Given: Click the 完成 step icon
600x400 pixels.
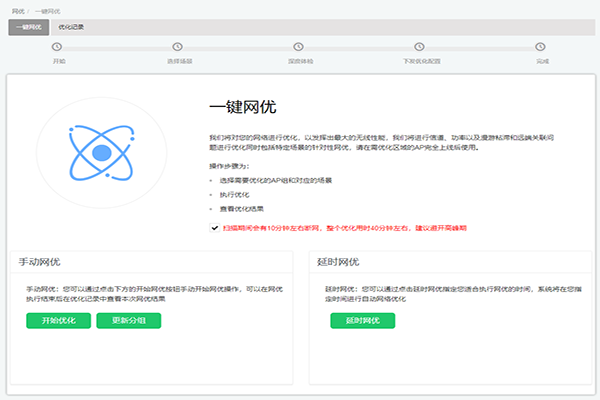Looking at the screenshot, I should click(541, 46).
